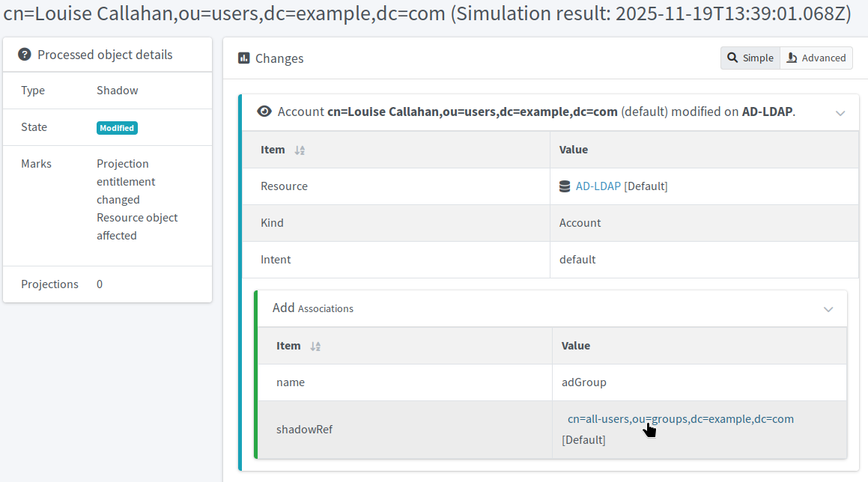This screenshot has height=482, width=868.
Task: Follow the cn=all-users shadowRef link
Action: pos(680,419)
